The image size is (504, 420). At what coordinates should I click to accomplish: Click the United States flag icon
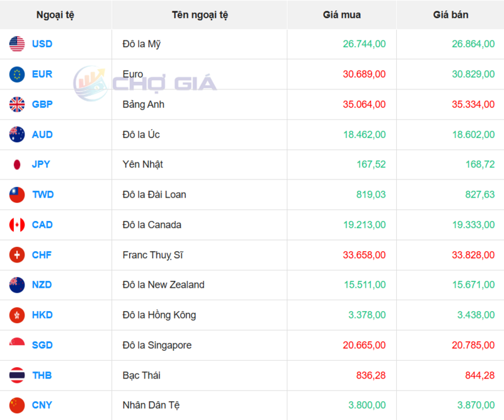pyautogui.click(x=17, y=44)
